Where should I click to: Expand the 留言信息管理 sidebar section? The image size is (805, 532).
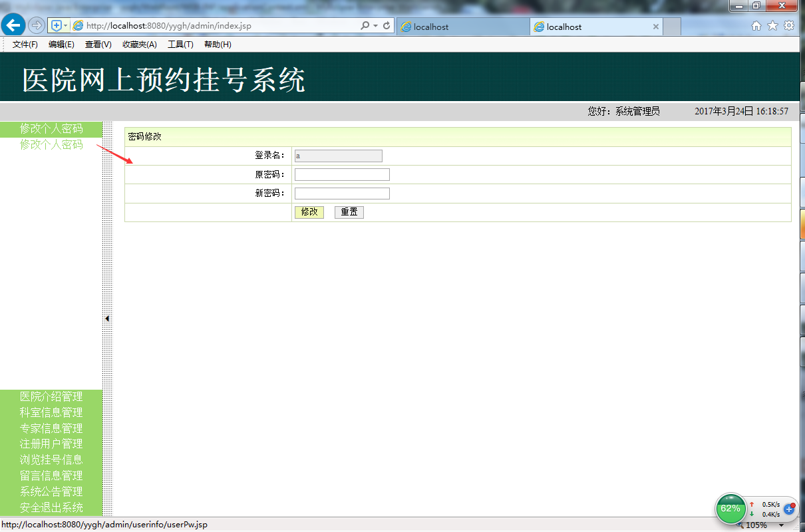click(51, 476)
